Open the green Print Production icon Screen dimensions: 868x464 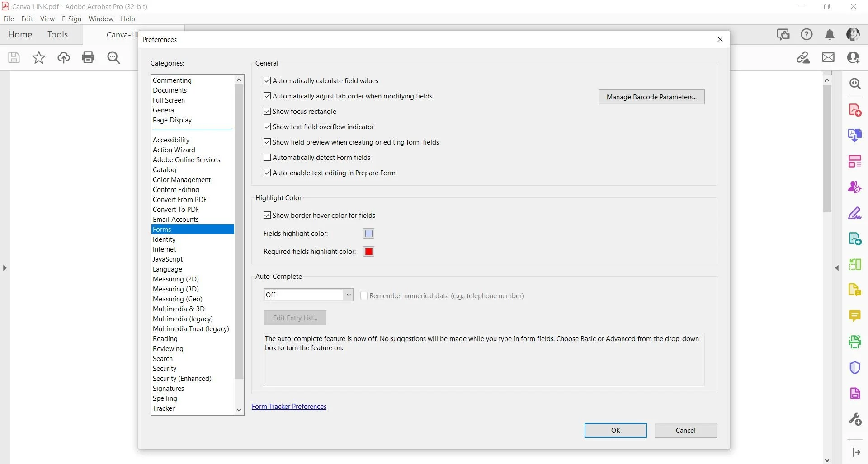[855, 342]
